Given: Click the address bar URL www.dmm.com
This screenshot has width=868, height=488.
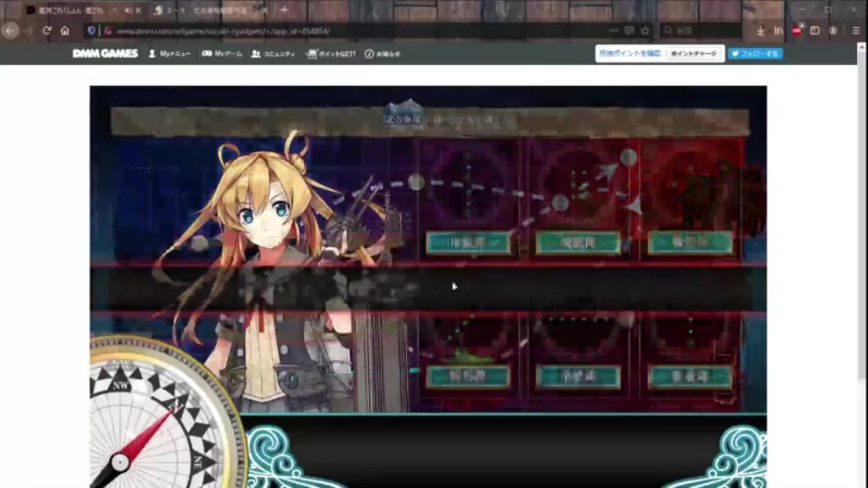Looking at the screenshot, I should coord(223,31).
